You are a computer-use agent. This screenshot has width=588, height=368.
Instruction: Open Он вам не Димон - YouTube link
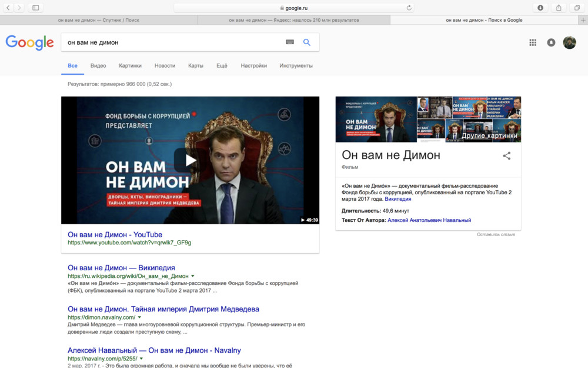pyautogui.click(x=115, y=235)
